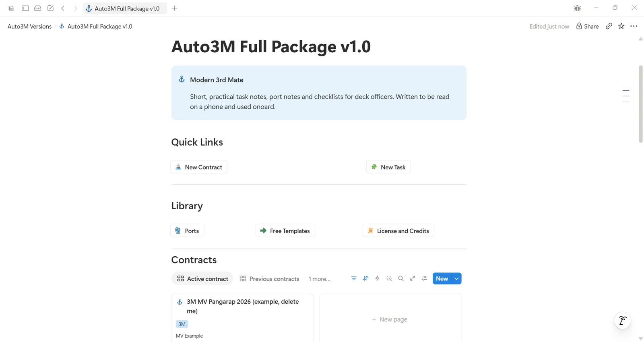The width and height of the screenshot is (644, 342).
Task: Click the New Contract button
Action: [199, 167]
